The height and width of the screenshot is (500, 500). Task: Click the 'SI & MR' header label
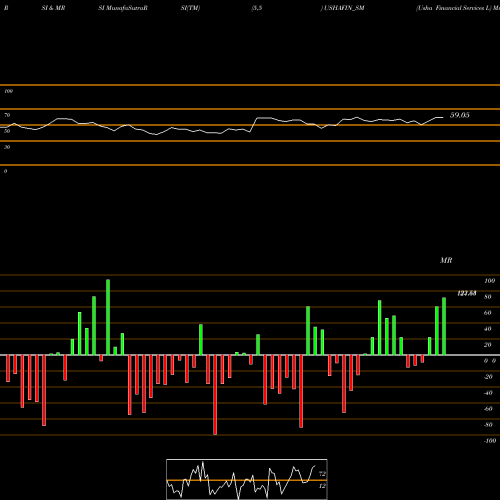[x=53, y=8]
